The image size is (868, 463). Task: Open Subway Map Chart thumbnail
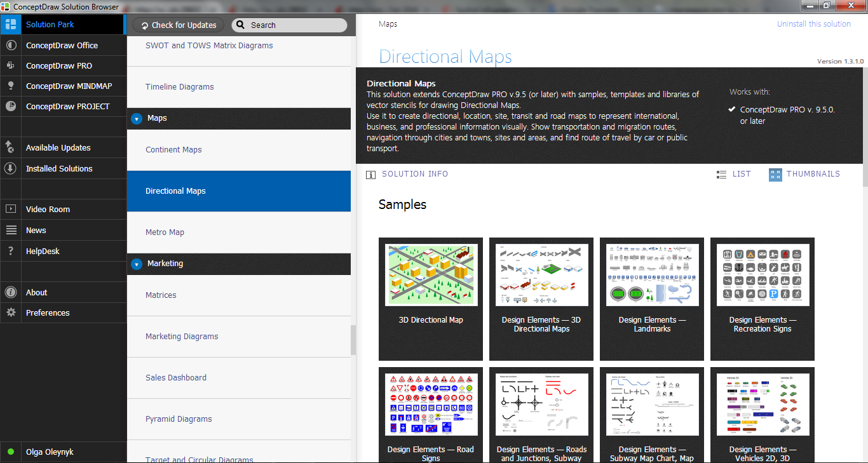[x=652, y=415]
